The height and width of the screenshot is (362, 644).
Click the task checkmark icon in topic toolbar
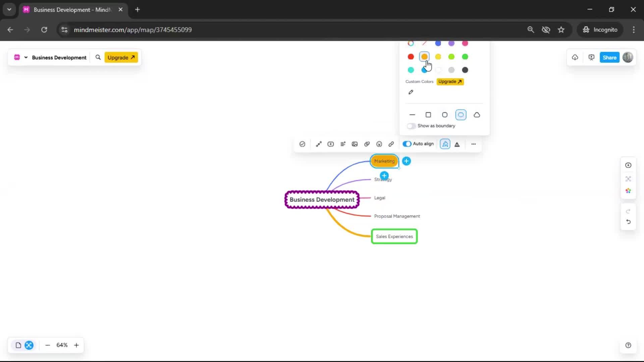pos(302,144)
